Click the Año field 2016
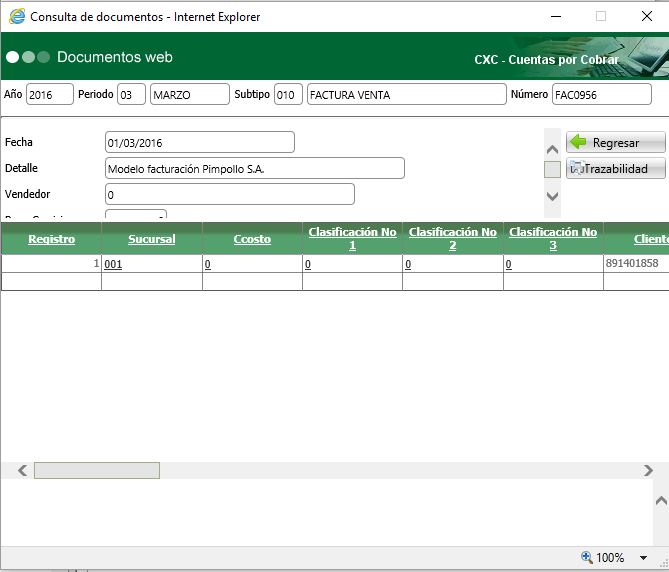 (50, 94)
